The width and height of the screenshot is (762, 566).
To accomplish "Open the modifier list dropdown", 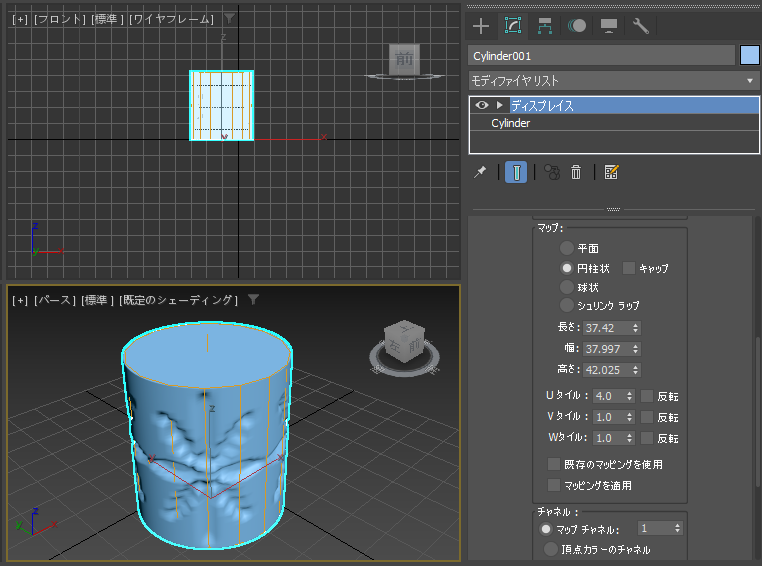I will point(614,81).
